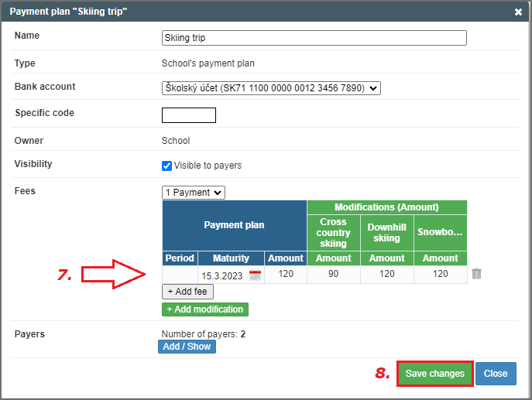
Task: Edit the maturity date 15.3.2023 field
Action: coord(223,275)
